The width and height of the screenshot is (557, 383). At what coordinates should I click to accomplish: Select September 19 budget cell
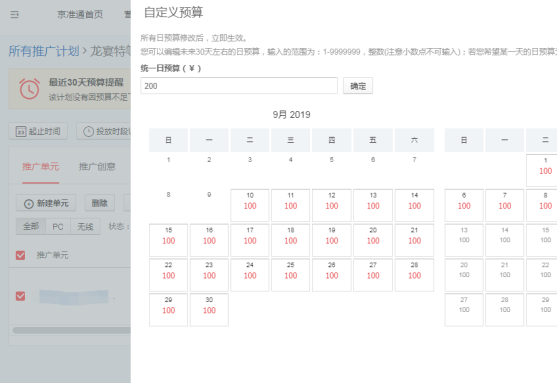point(332,240)
